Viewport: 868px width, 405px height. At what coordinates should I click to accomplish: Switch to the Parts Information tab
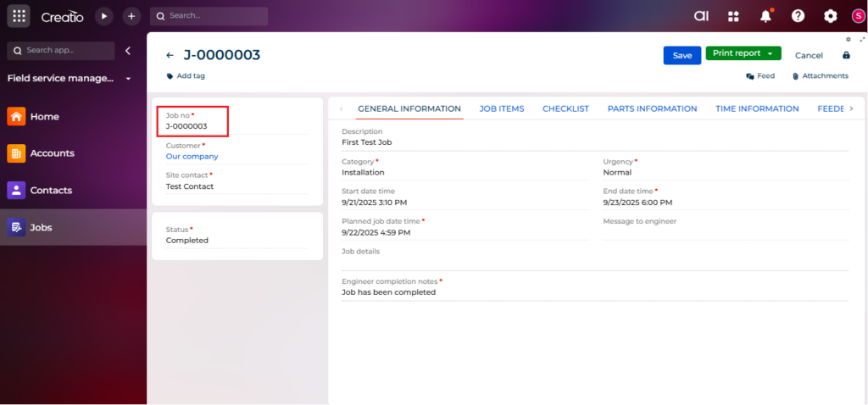tap(652, 108)
